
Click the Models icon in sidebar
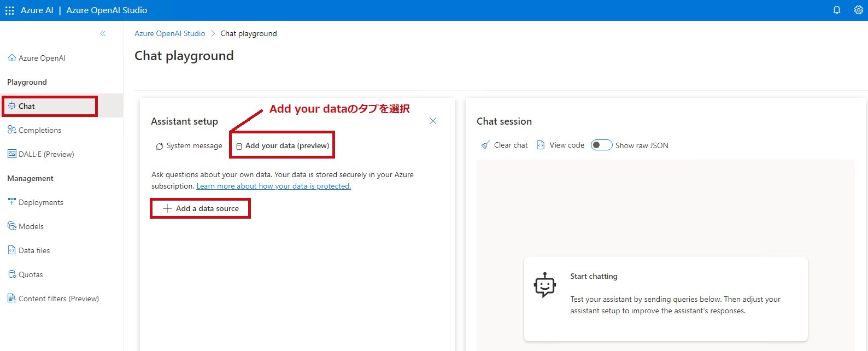pyautogui.click(x=12, y=226)
